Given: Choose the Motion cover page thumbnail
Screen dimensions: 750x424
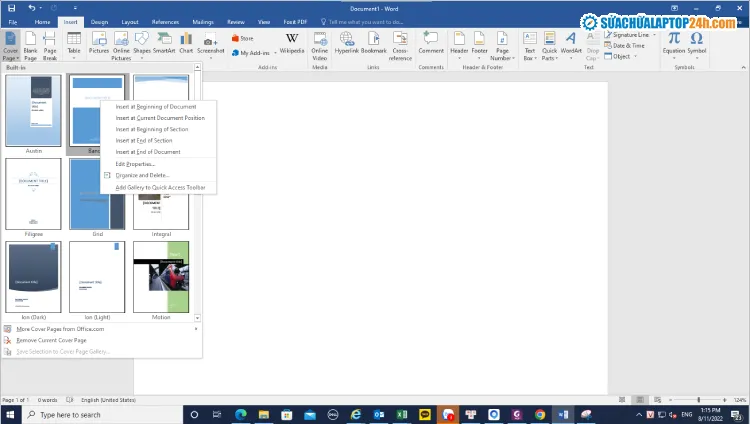Looking at the screenshot, I should click(x=161, y=277).
